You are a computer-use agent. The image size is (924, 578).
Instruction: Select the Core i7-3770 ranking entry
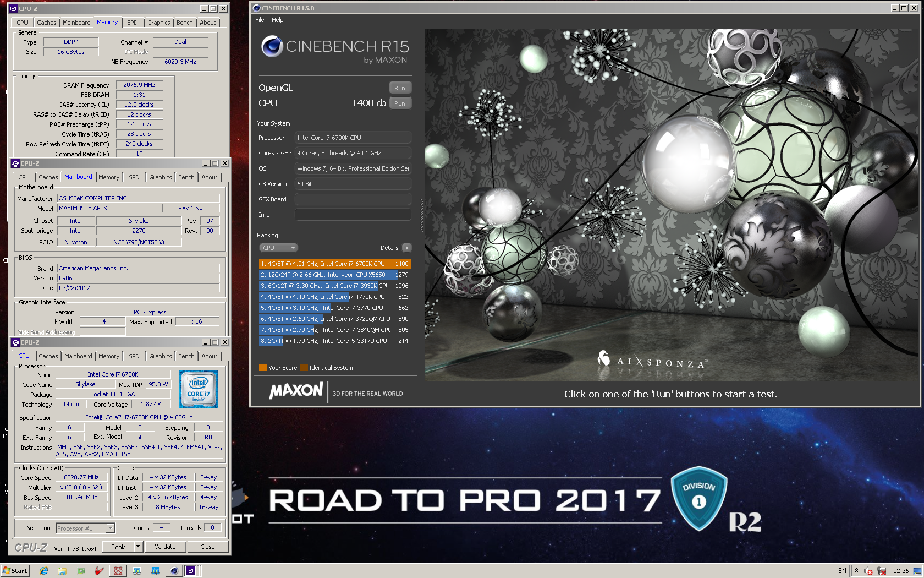[x=335, y=308]
